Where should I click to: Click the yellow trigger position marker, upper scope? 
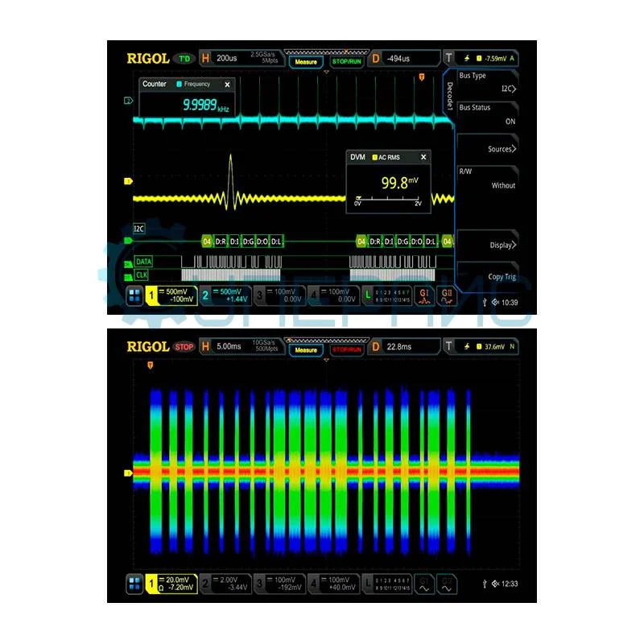421,77
